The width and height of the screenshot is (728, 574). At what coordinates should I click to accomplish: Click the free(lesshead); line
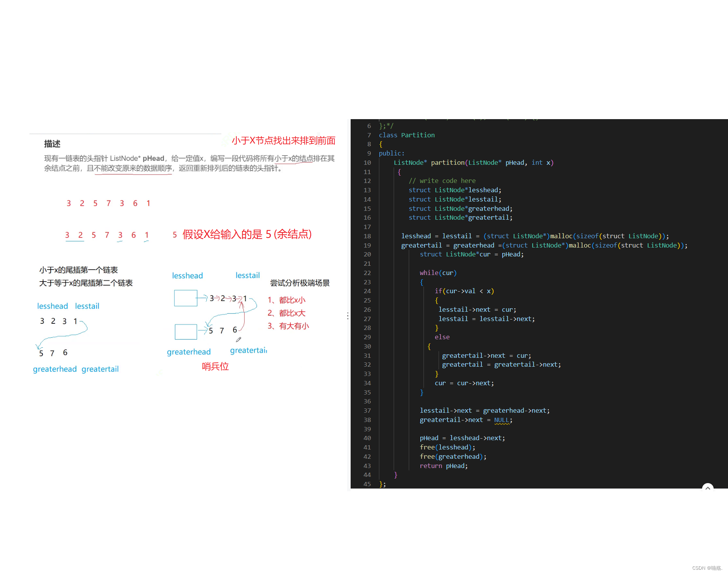(447, 447)
